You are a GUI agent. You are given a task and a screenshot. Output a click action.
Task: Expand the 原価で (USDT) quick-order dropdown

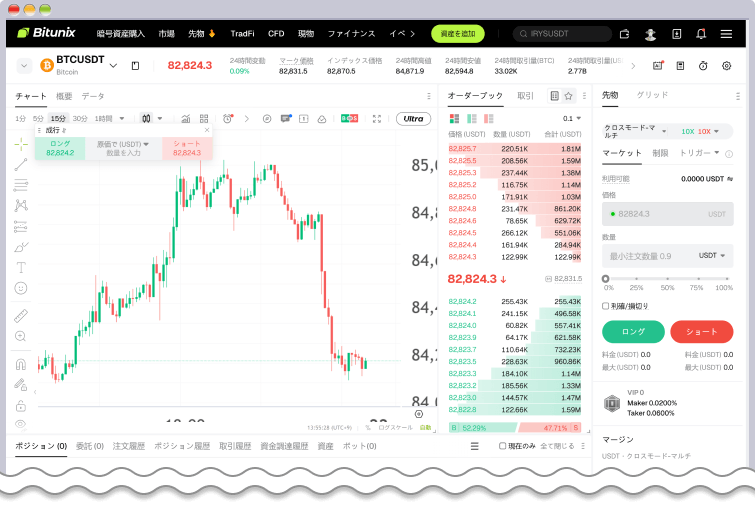(x=123, y=144)
